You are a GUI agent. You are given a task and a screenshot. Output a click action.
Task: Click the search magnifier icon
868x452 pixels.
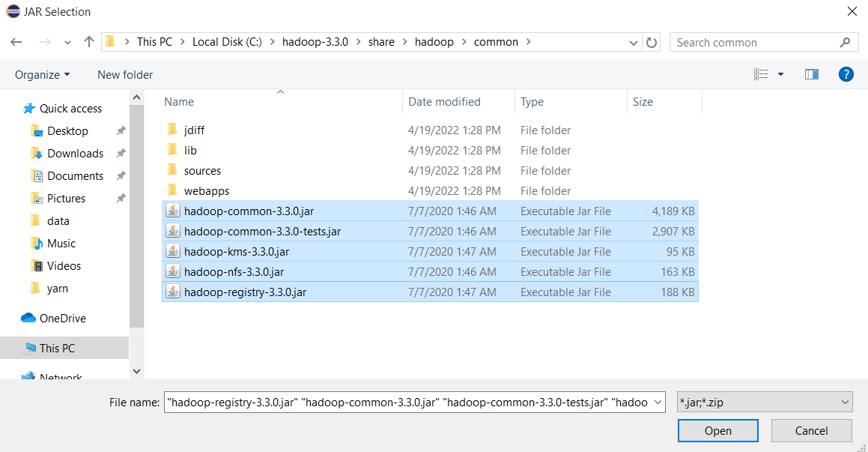tap(845, 42)
